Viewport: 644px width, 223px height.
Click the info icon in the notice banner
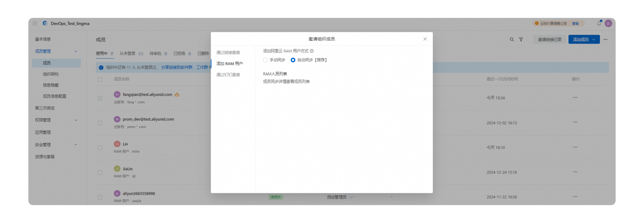click(101, 68)
